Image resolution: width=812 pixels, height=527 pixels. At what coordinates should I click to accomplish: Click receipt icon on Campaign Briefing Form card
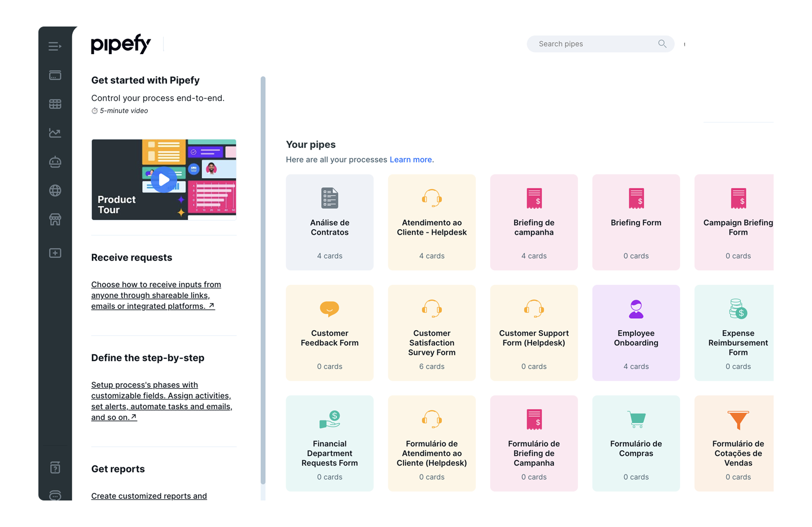click(738, 198)
